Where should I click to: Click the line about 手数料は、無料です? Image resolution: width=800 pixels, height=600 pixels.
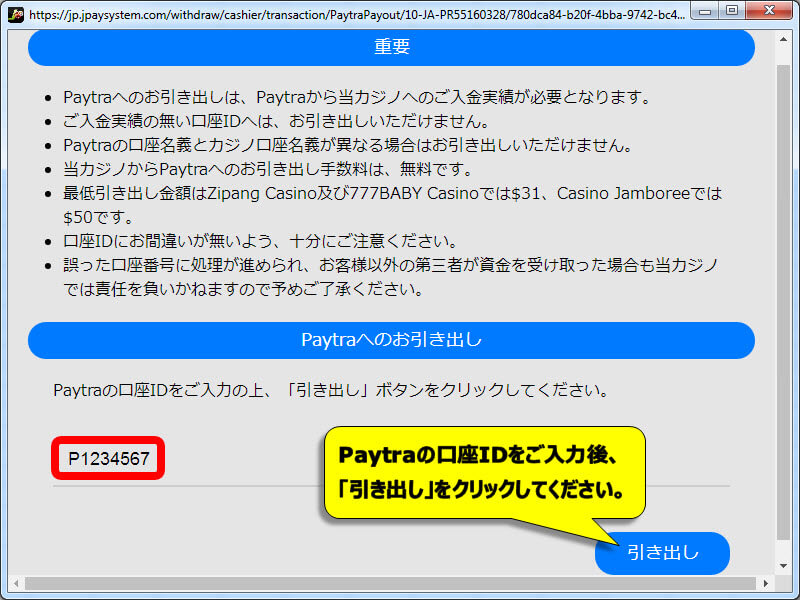[269, 169]
